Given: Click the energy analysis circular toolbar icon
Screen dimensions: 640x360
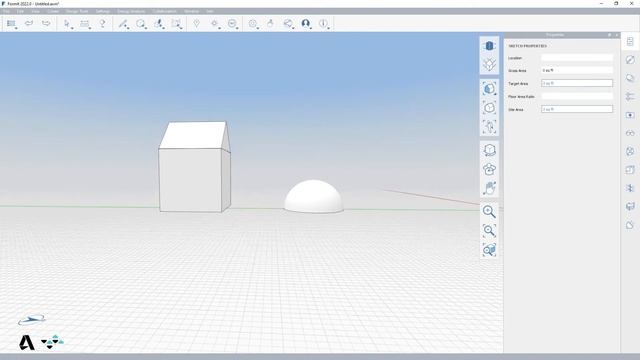Looking at the screenshot, I should pyautogui.click(x=233, y=24).
